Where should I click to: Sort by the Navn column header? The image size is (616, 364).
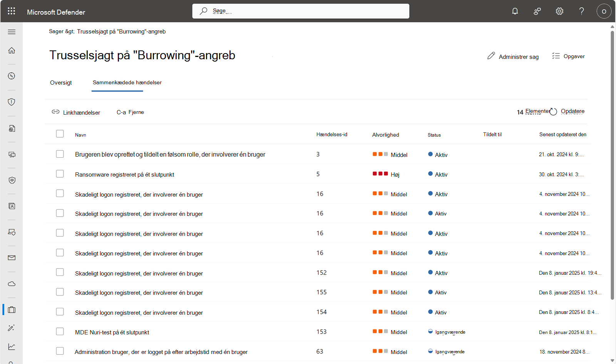point(80,135)
